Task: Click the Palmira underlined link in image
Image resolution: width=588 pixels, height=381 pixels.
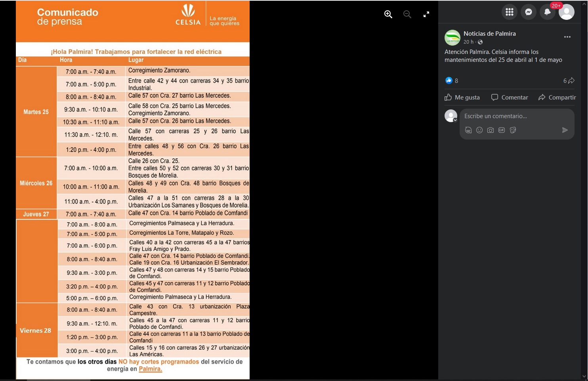Action: 150,369
